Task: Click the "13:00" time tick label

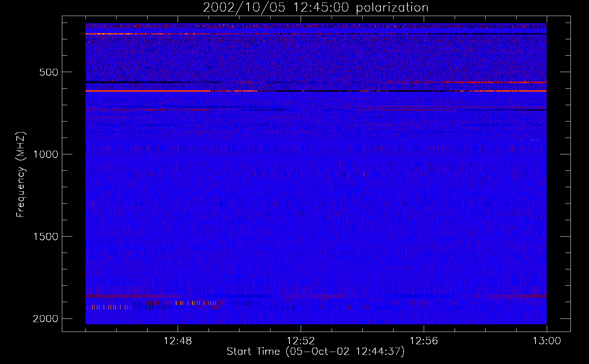Action: tap(547, 341)
